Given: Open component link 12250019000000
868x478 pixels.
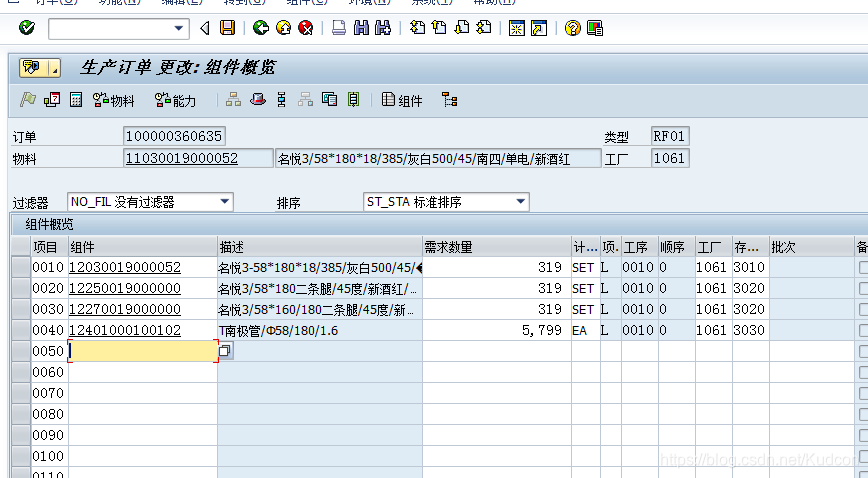Looking at the screenshot, I should (125, 289).
